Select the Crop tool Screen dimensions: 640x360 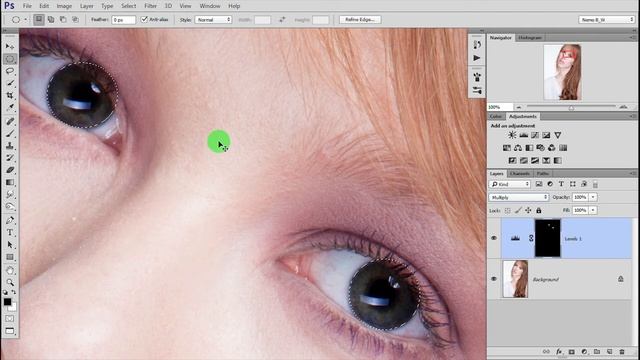tap(10, 95)
